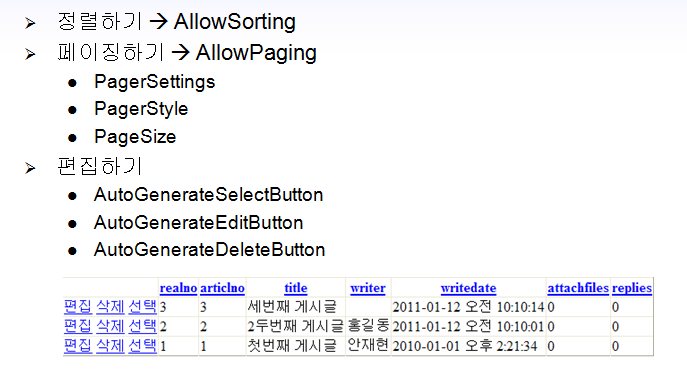Click date cell 2011-01-12 오전 10:10:01

tap(468, 326)
